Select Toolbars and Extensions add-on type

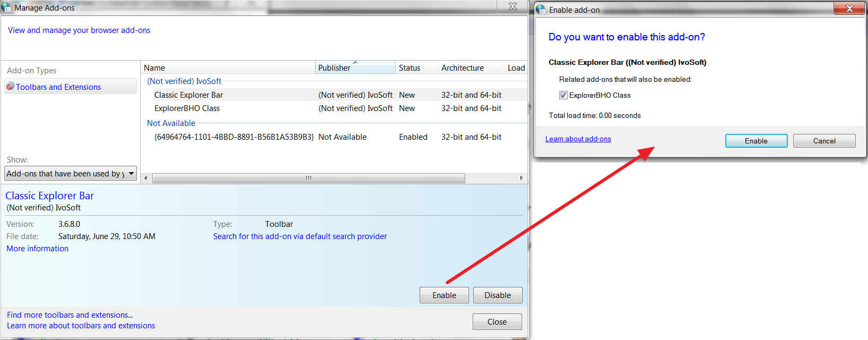click(58, 87)
